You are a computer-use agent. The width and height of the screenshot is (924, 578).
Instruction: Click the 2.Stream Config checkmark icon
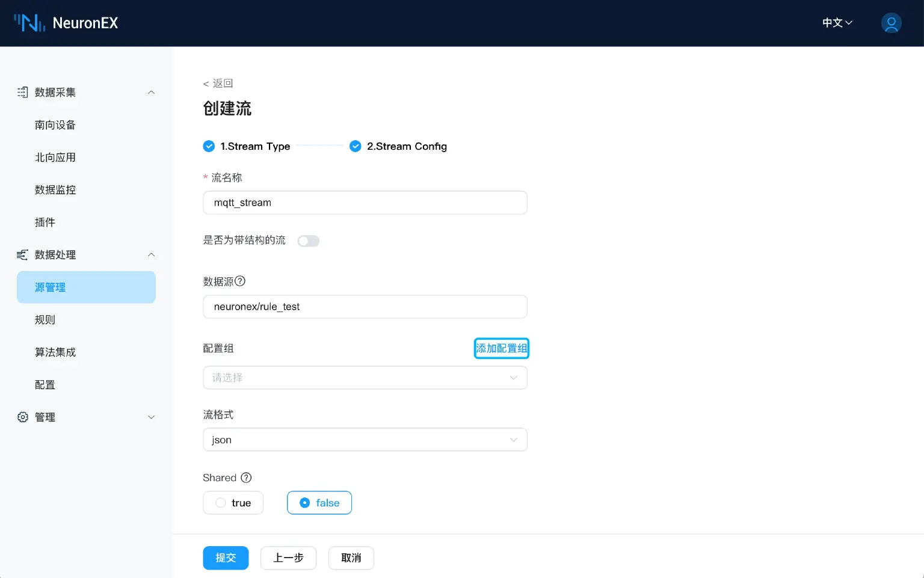tap(355, 146)
